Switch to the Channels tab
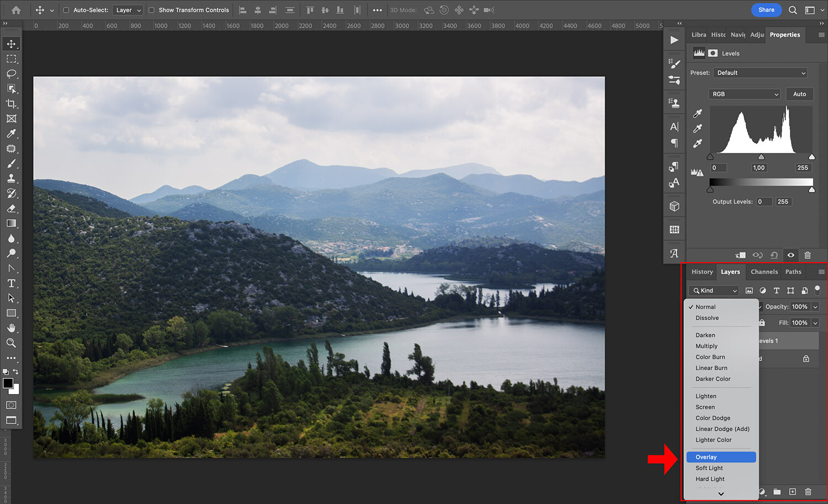This screenshot has height=504, width=828. click(764, 271)
